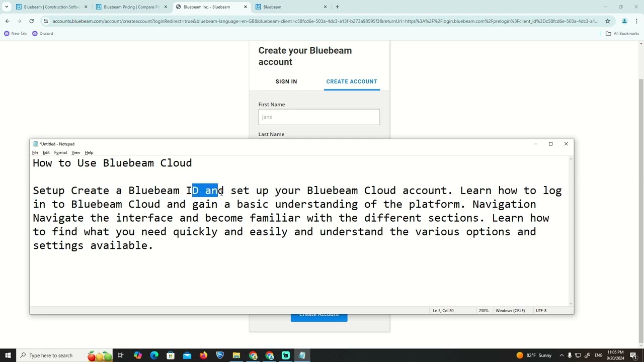Viewport: 644px width, 362px height.
Task: Click the ENG language indicator
Action: pyautogui.click(x=598, y=355)
